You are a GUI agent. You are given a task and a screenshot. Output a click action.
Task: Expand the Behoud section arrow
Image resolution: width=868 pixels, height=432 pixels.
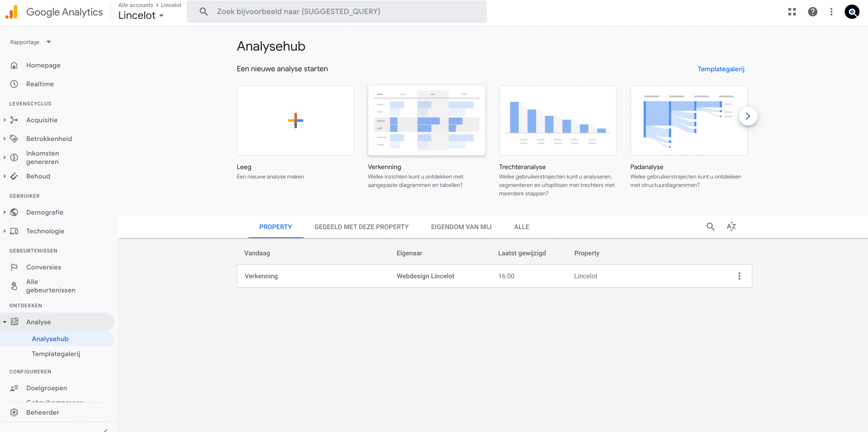pos(5,176)
